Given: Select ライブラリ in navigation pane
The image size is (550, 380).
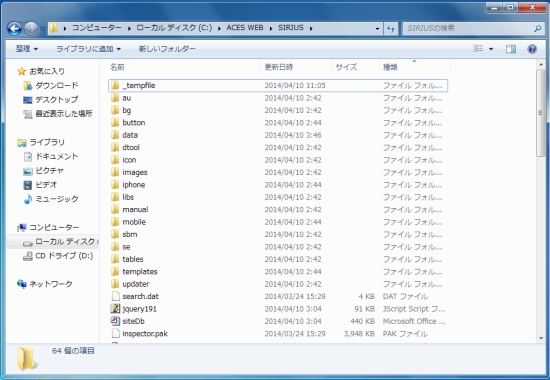Looking at the screenshot, I should (41, 142).
